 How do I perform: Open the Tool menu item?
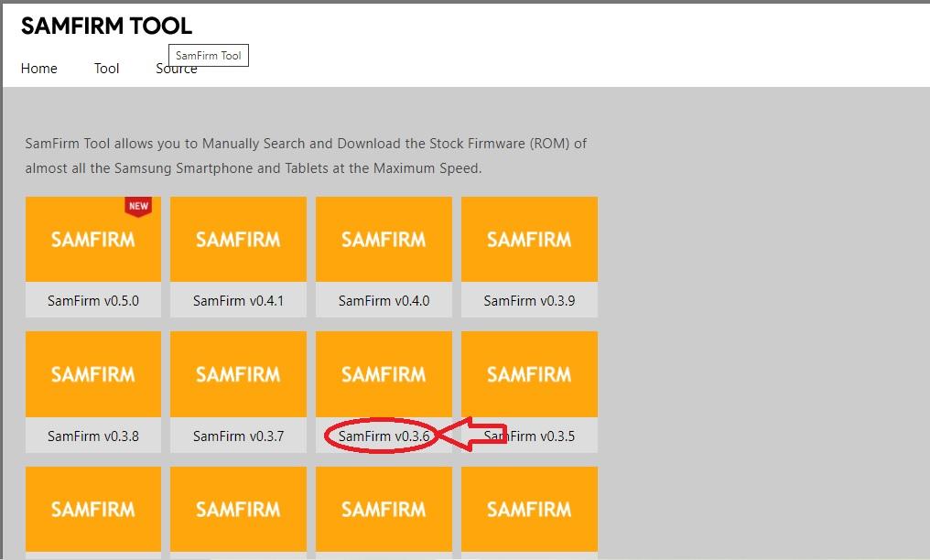click(x=107, y=69)
